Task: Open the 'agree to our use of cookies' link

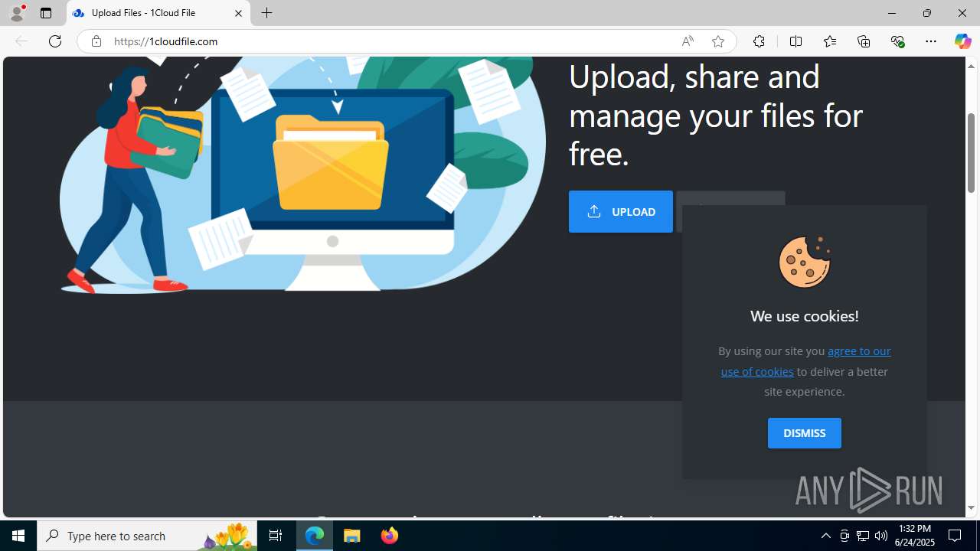Action: pos(805,361)
